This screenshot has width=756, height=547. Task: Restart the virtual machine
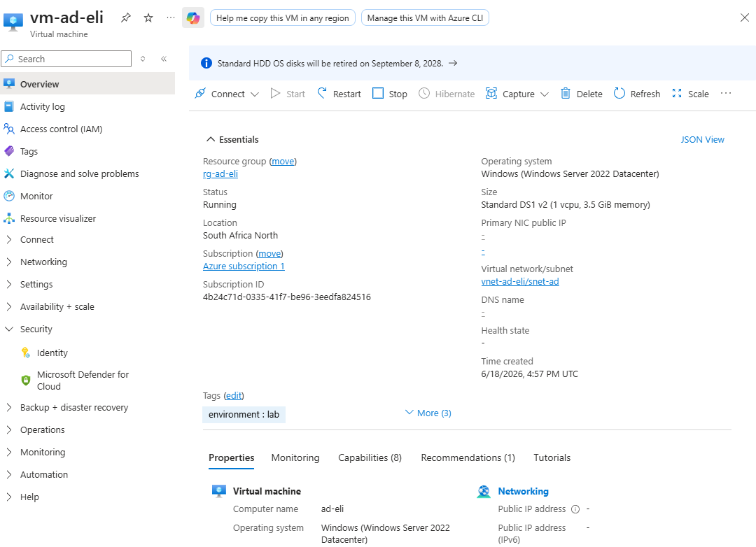click(339, 94)
